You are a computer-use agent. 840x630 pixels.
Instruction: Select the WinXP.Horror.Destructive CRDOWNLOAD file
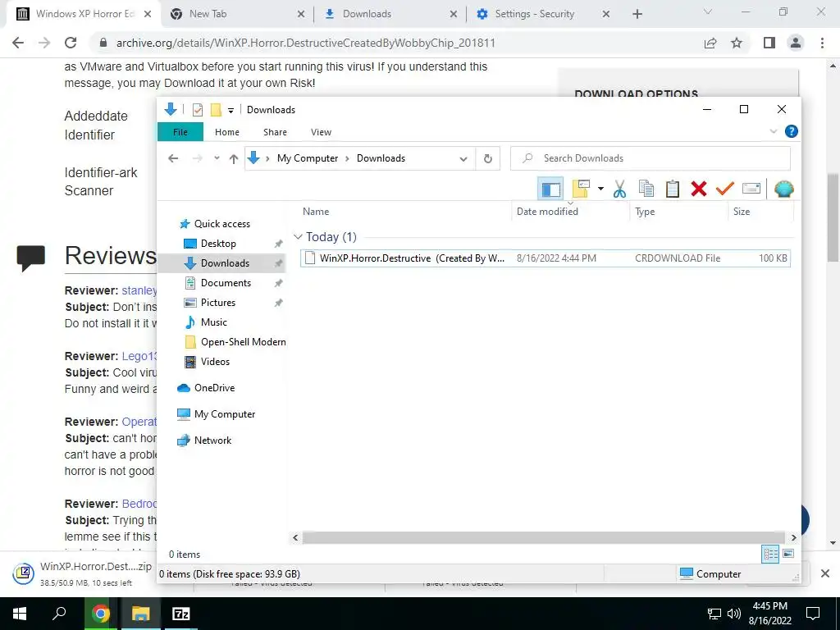(545, 258)
